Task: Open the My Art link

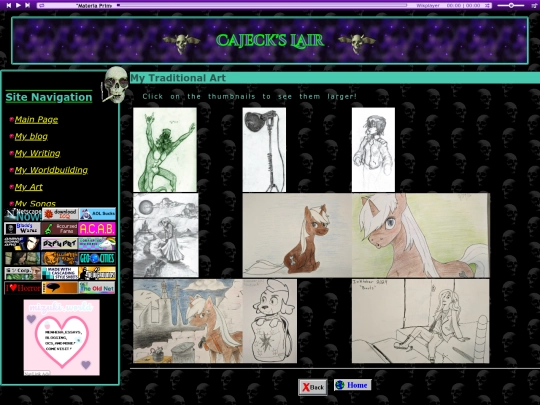Action: point(29,187)
